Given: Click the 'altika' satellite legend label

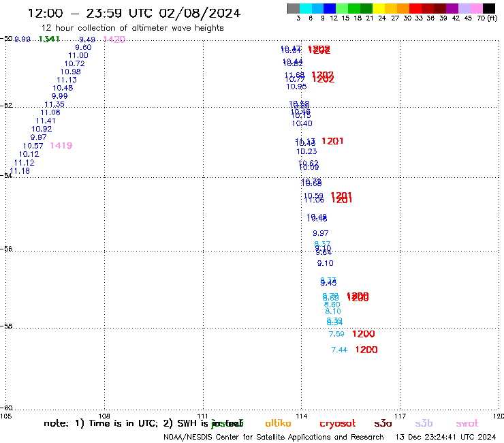Looking at the screenshot, I should [x=278, y=423].
